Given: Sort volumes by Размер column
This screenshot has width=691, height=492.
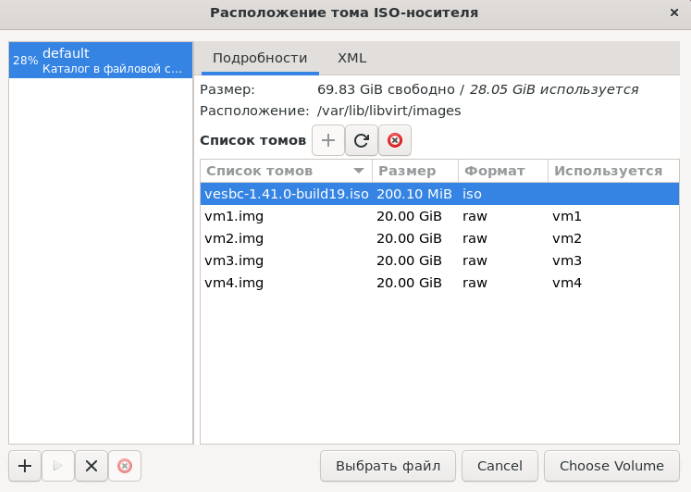Looking at the screenshot, I should (414, 171).
